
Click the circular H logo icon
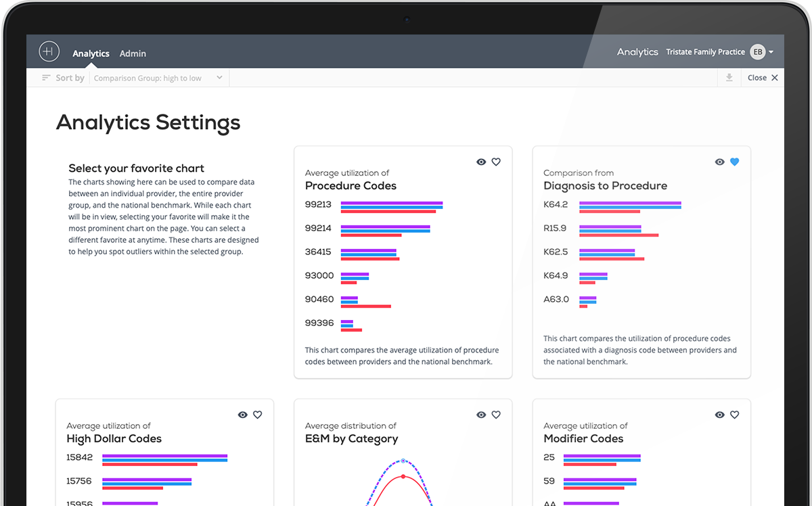[x=49, y=52]
